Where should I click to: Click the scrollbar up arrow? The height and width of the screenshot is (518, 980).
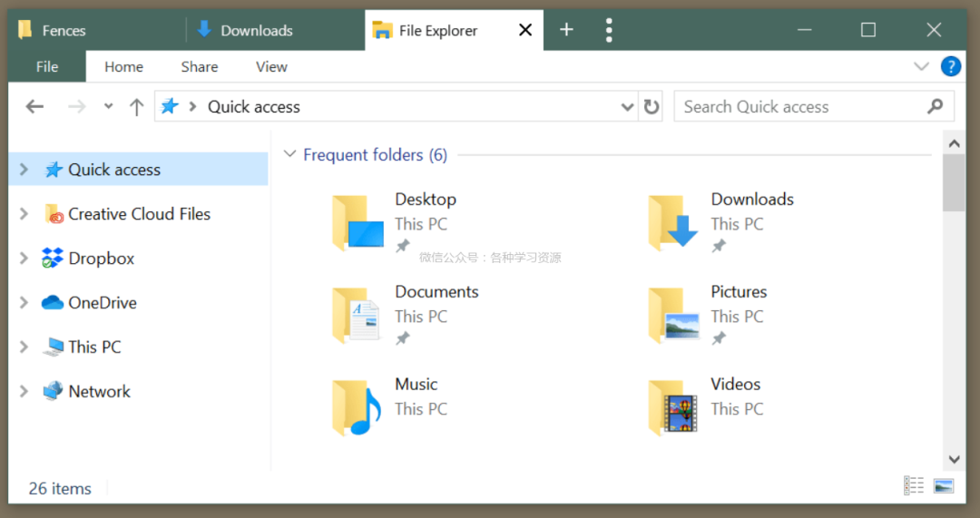[x=954, y=143]
